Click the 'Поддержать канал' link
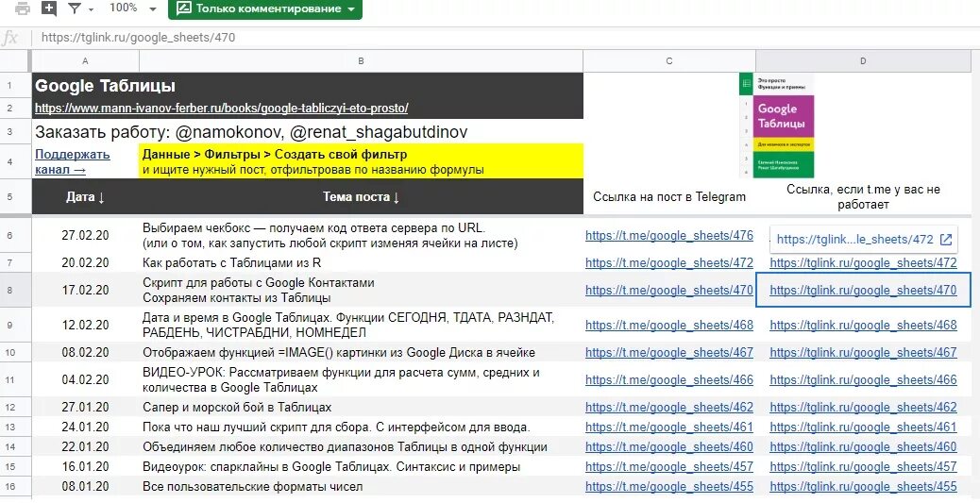The width and height of the screenshot is (980, 503). pos(73,161)
